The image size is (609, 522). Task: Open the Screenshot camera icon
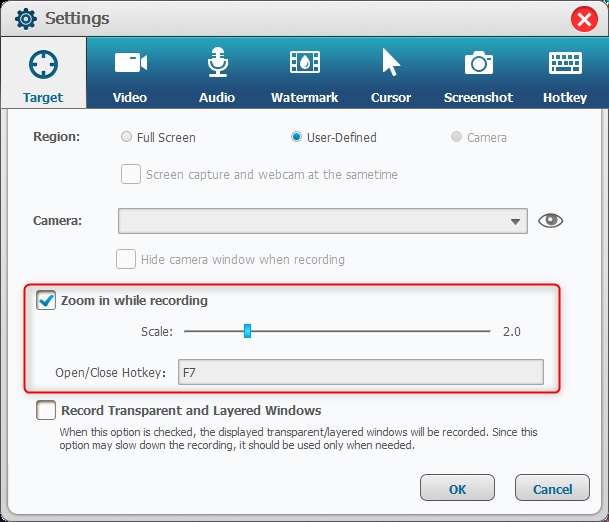[x=478, y=63]
